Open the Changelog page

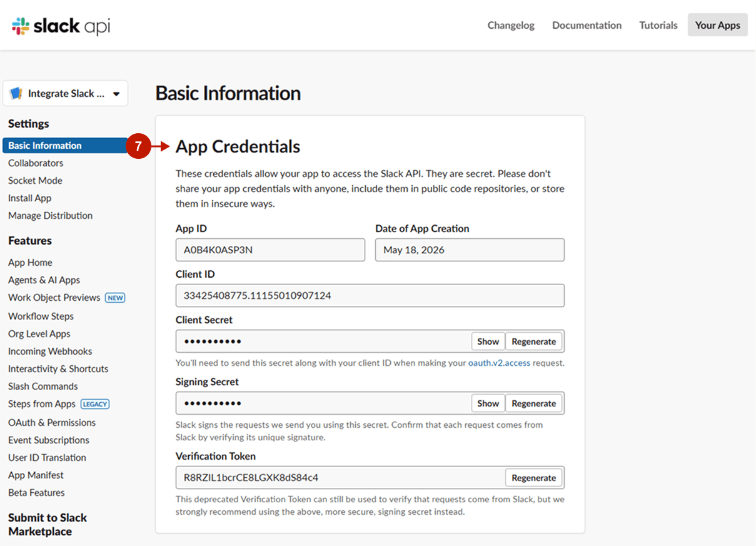point(511,25)
